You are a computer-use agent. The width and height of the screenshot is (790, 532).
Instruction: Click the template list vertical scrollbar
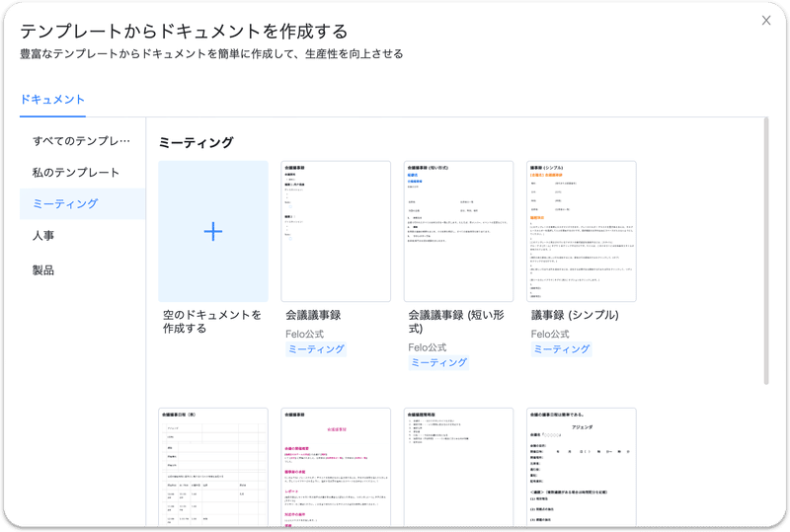click(x=766, y=251)
